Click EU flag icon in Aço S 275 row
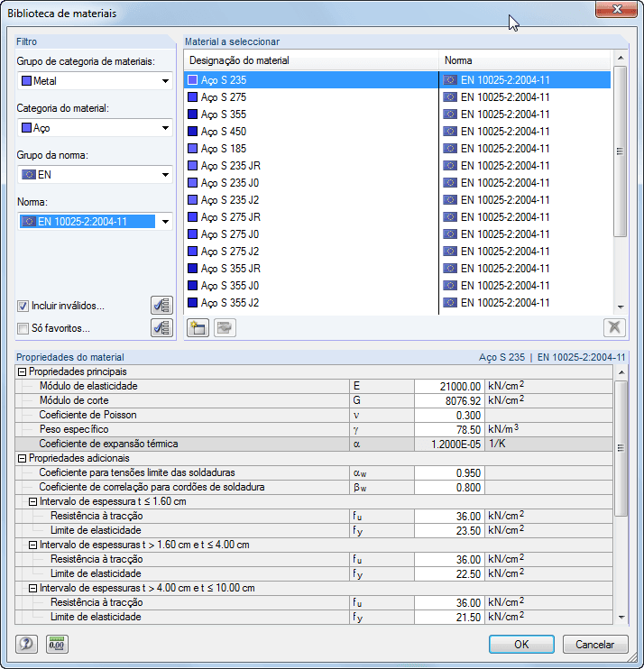The image size is (644, 669). [450, 97]
